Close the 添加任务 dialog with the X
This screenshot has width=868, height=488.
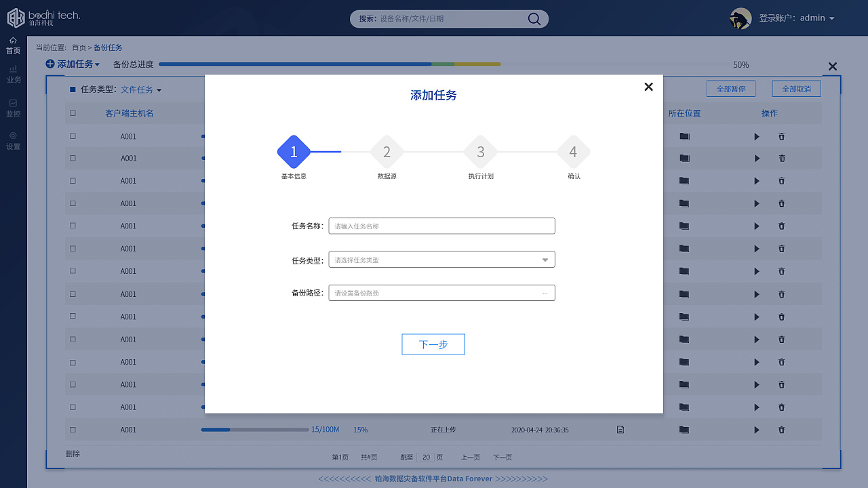(648, 87)
